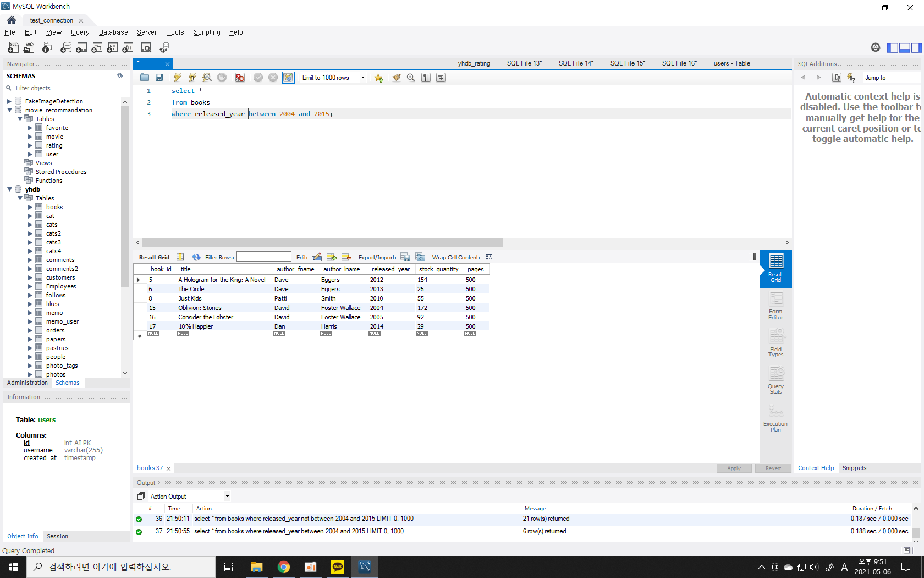The width and height of the screenshot is (924, 578).
Task: Switch to yhdb_rating tab
Action: (x=474, y=63)
